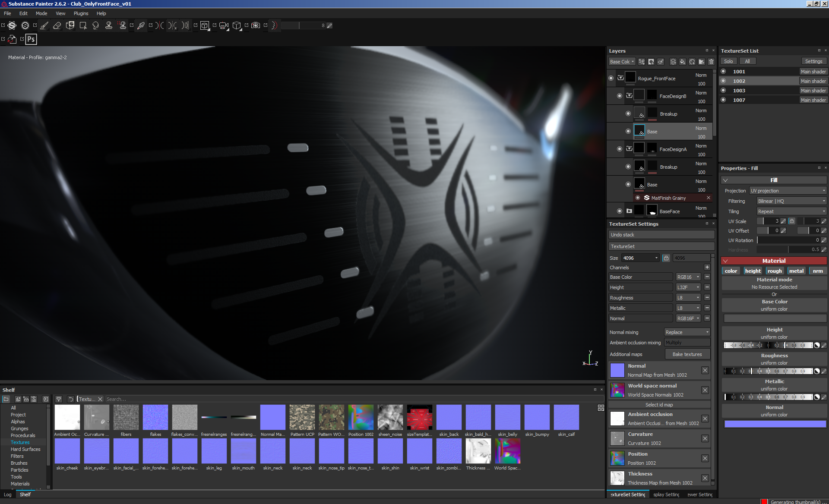Add a folder in Layers panel
This screenshot has height=504, width=829.
[702, 62]
